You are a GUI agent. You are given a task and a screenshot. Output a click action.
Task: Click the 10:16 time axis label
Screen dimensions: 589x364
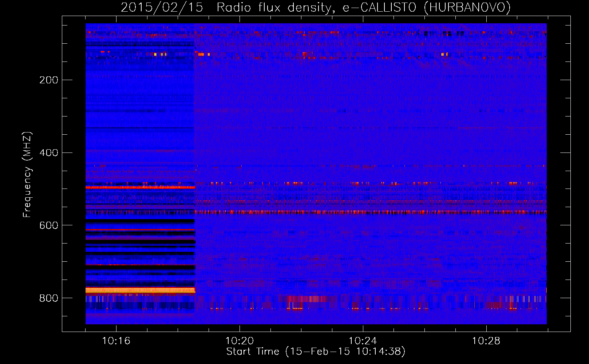tap(116, 341)
